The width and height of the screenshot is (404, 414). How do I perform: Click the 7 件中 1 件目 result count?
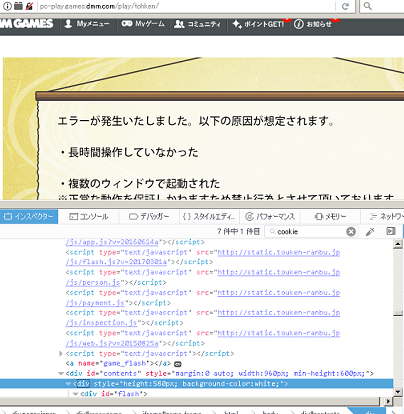[x=238, y=231]
